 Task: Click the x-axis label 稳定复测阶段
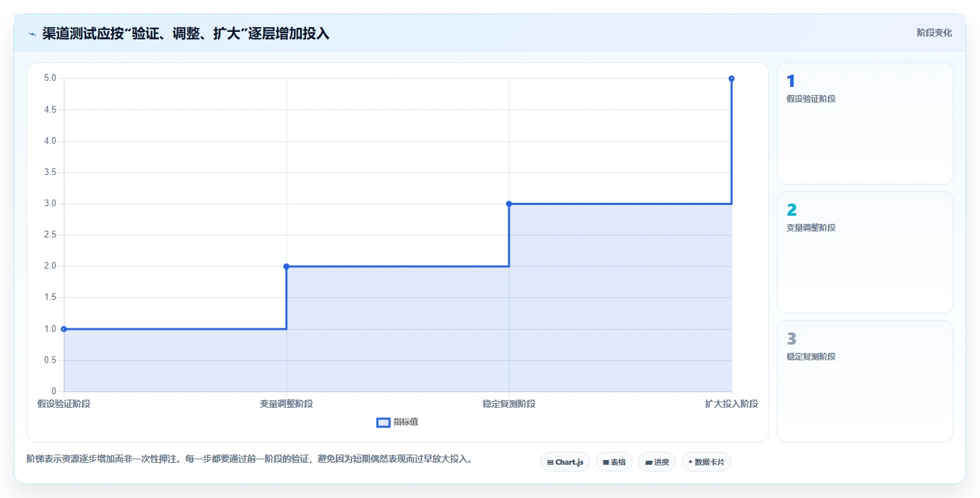click(509, 404)
